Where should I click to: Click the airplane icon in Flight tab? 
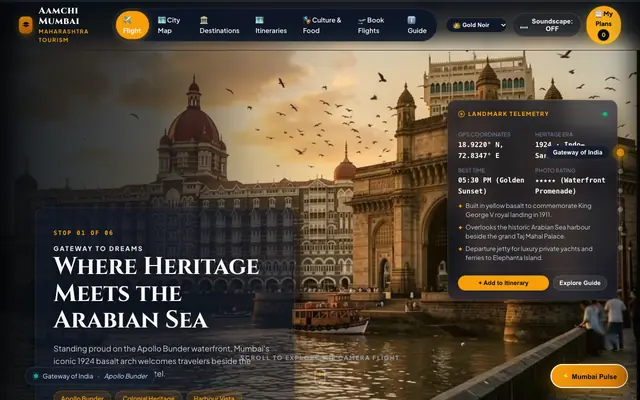tap(127, 20)
